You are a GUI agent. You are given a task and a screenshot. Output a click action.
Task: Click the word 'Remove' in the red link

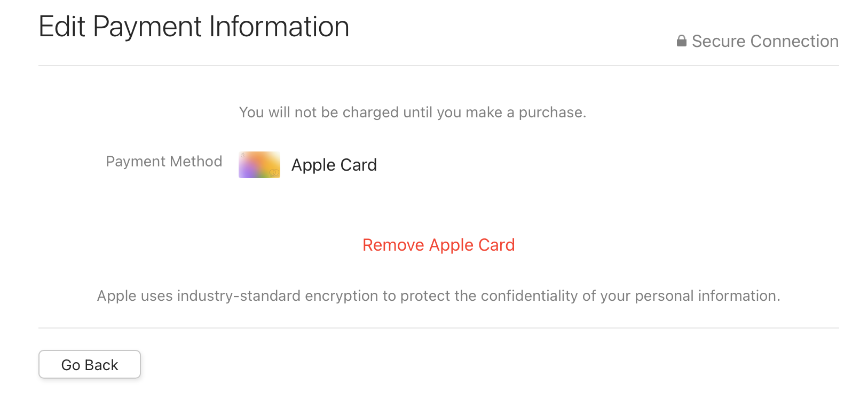point(393,245)
